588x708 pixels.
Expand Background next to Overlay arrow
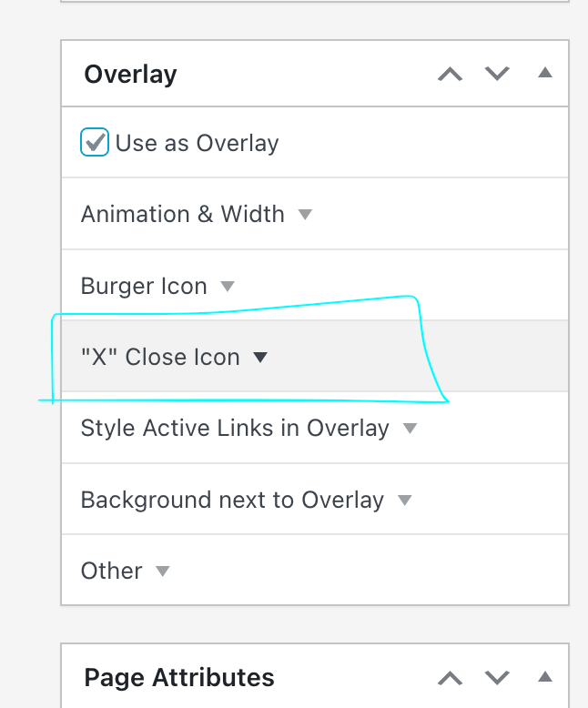click(405, 501)
